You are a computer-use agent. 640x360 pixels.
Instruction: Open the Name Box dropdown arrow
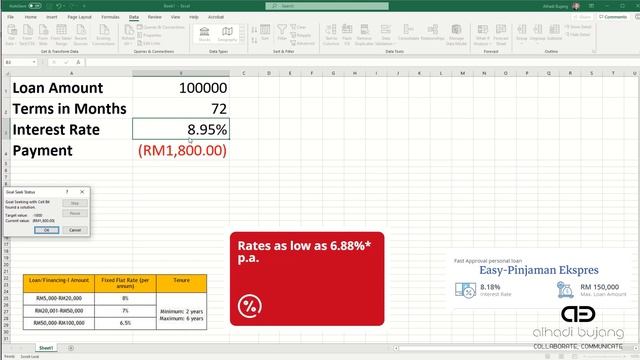click(x=34, y=62)
